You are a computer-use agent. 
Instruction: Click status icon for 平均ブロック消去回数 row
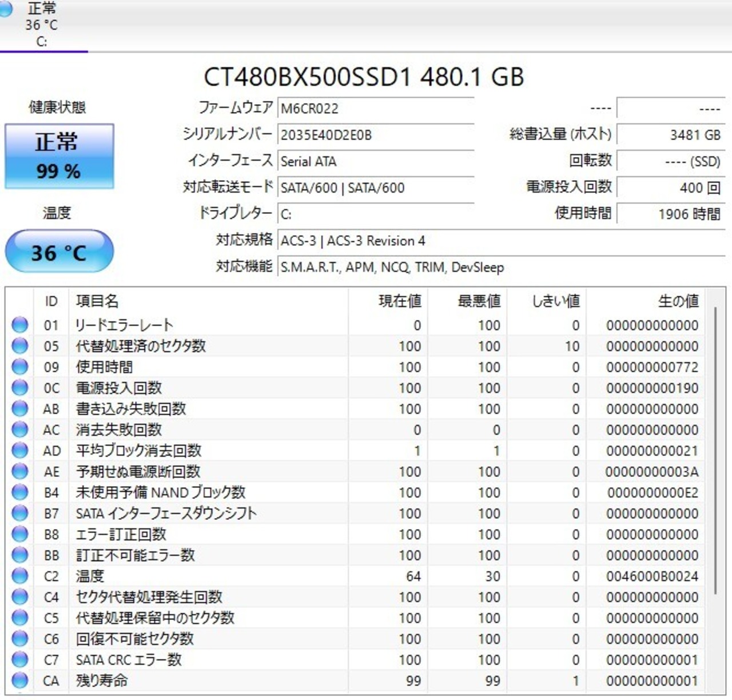tap(20, 450)
